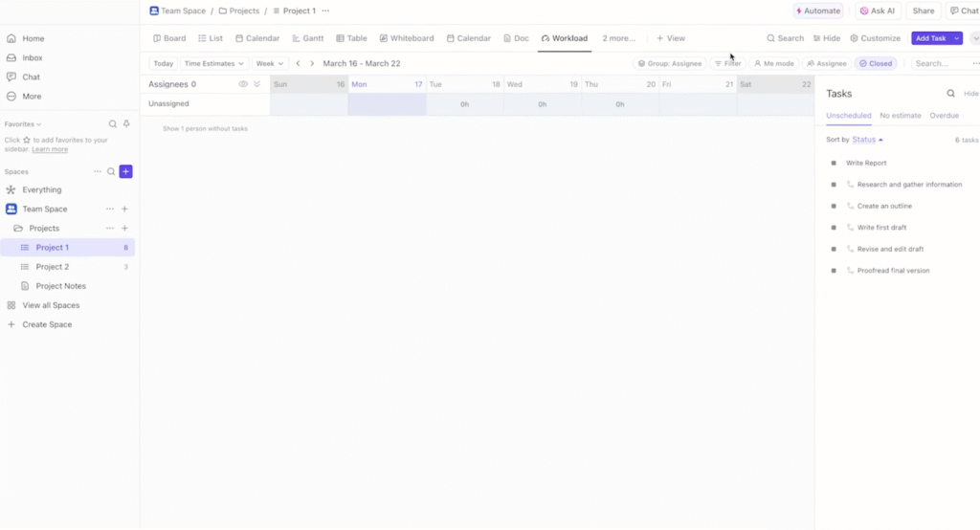Expand the Add Task dropdown arrow
This screenshot has width=980, height=530.
pos(957,38)
